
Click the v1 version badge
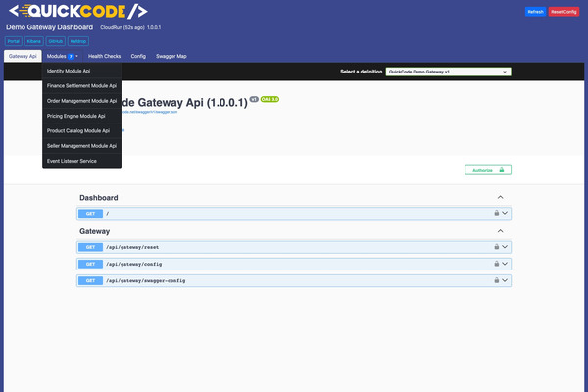[x=254, y=99]
